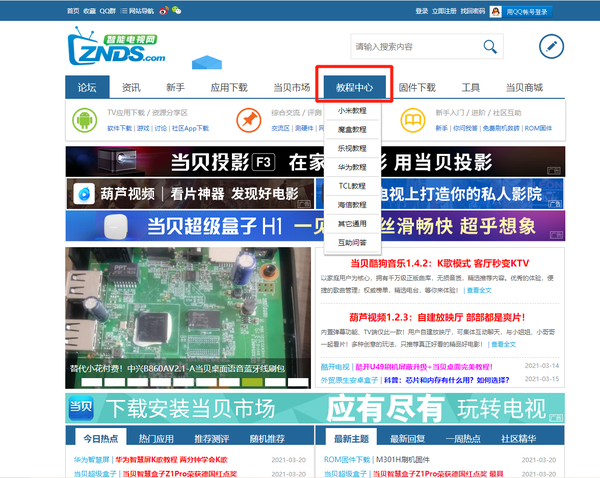The image size is (600, 478).
Task: Click the green active slide indicator
Action: [252, 382]
